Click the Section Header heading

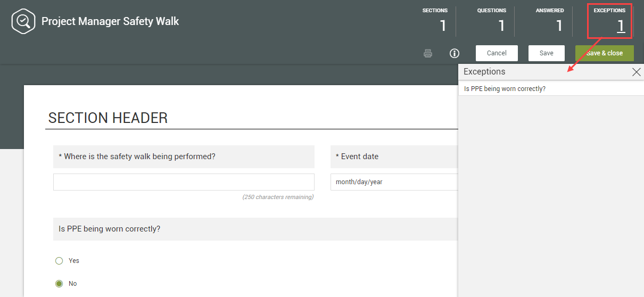108,118
